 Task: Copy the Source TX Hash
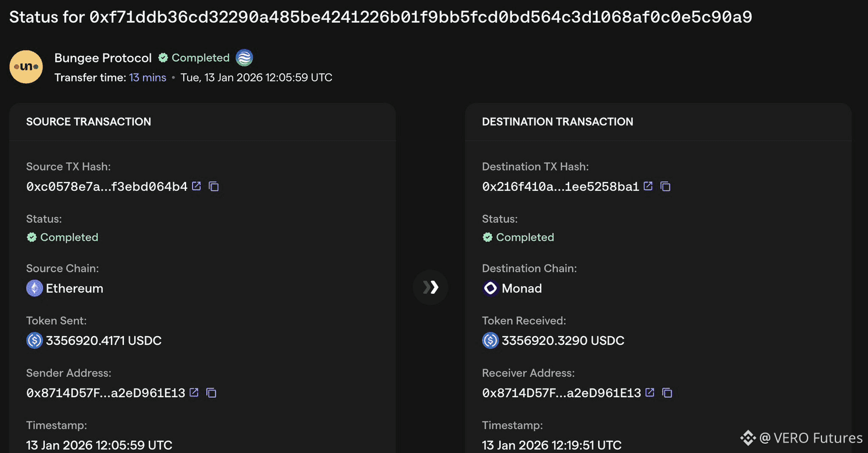[213, 186]
